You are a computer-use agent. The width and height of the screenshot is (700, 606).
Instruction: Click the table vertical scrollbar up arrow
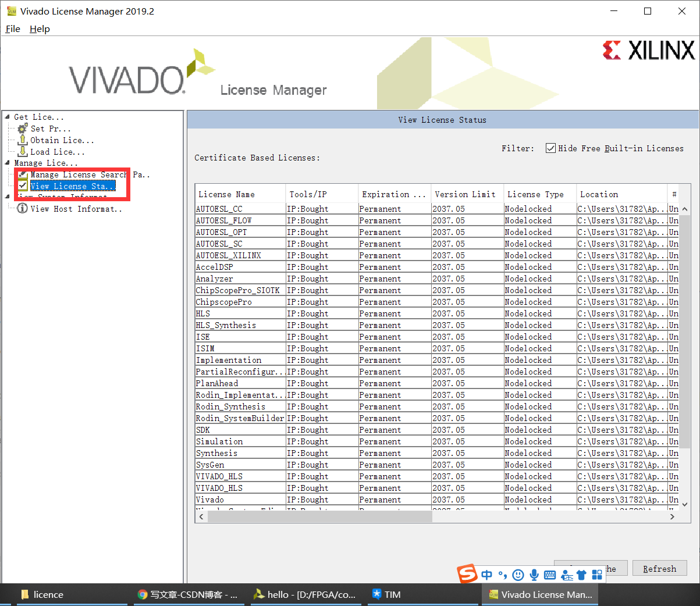pos(684,209)
